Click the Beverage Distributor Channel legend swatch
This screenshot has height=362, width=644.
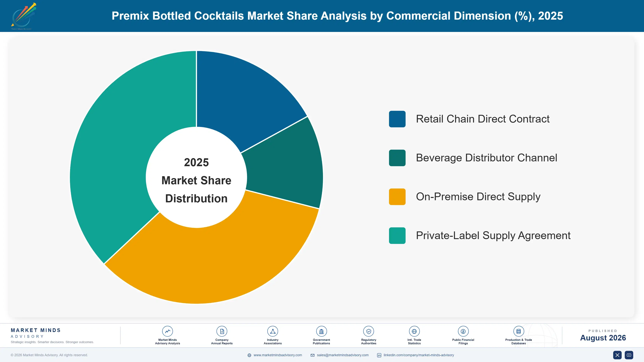397,158
